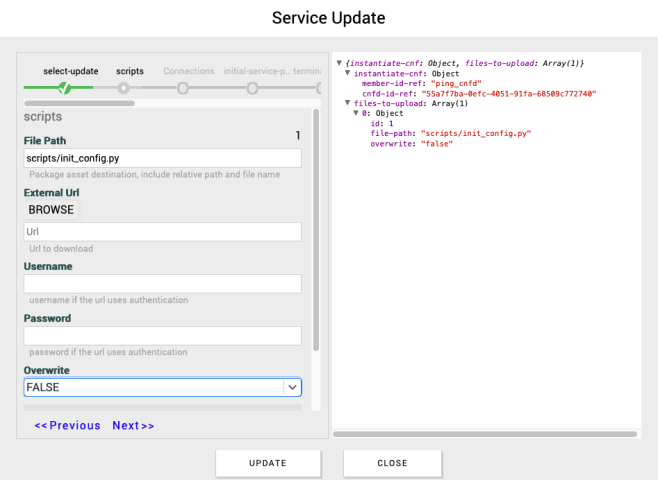The width and height of the screenshot is (658, 480).
Task: Switch to the scripts wizard tab
Action: [130, 71]
